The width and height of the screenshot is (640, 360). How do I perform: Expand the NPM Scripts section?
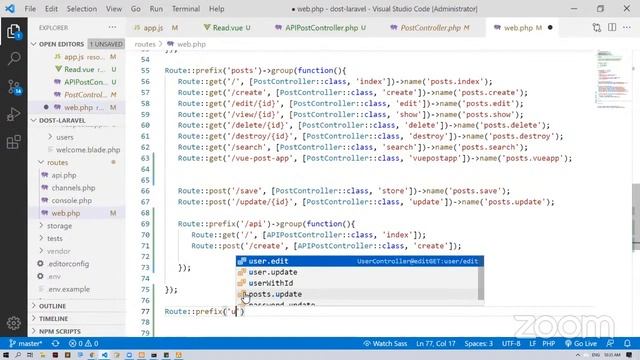60,331
